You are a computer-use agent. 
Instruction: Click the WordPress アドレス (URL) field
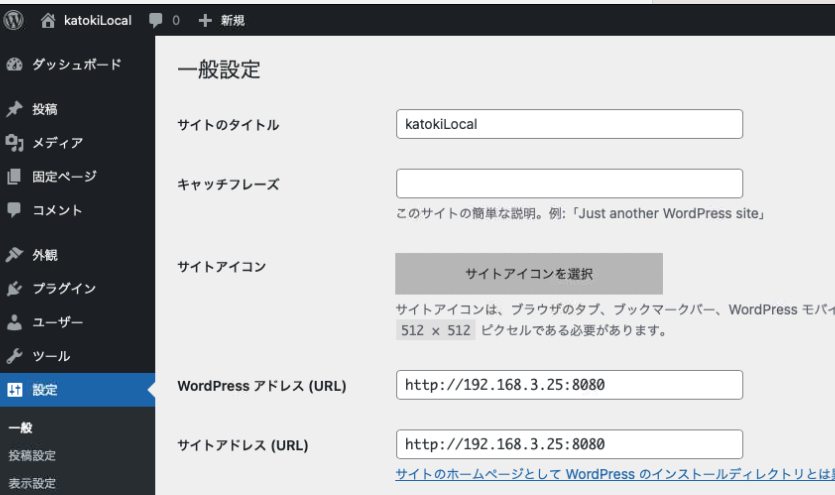tap(569, 385)
